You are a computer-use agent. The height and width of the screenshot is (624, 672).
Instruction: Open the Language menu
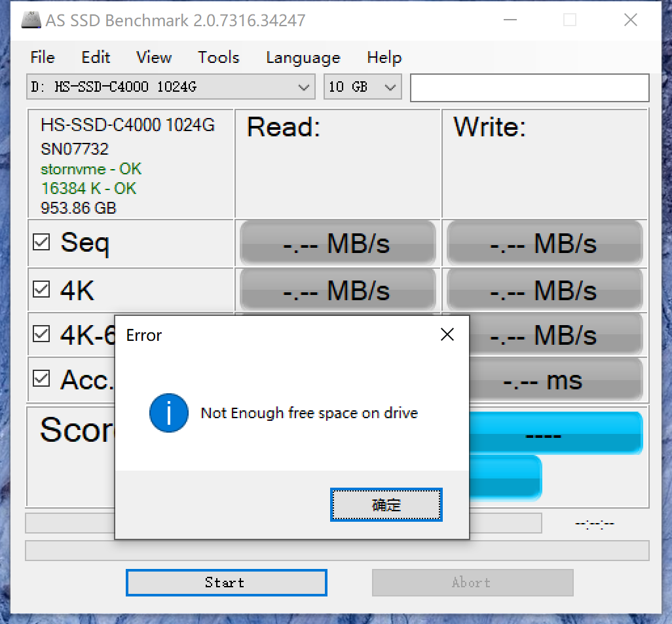coord(303,58)
